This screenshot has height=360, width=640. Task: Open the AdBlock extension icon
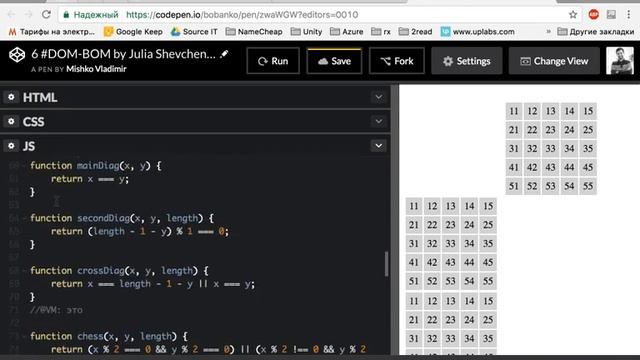593,15
